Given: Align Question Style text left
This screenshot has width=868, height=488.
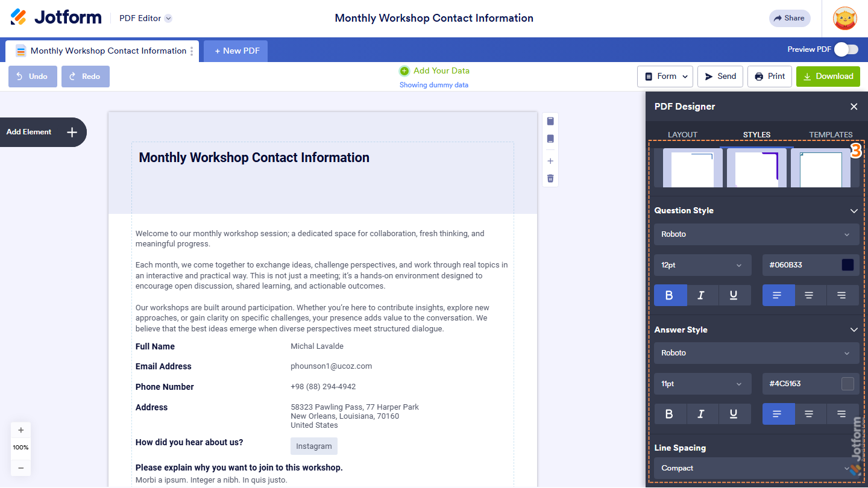Looking at the screenshot, I should click(x=779, y=295).
